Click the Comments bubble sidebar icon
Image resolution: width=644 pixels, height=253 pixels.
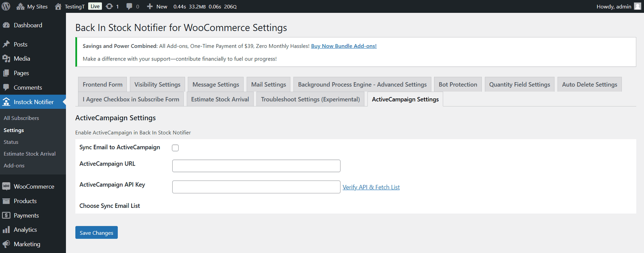tap(6, 87)
